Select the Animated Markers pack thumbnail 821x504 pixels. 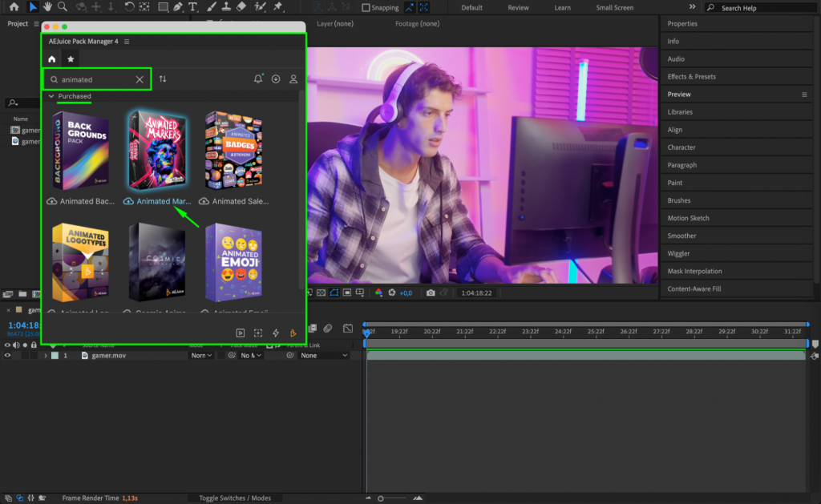[157, 150]
